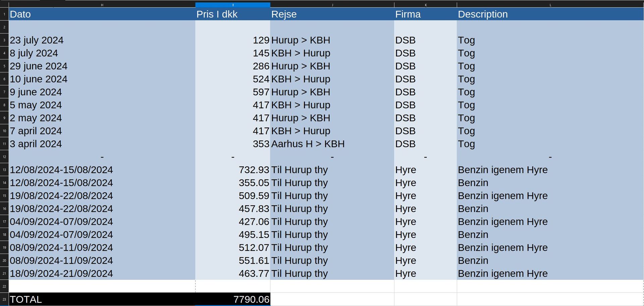
Task: Select column H header
Action: click(x=102, y=5)
